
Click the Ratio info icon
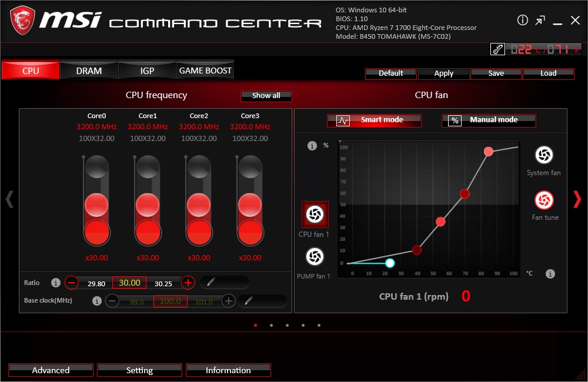point(56,283)
